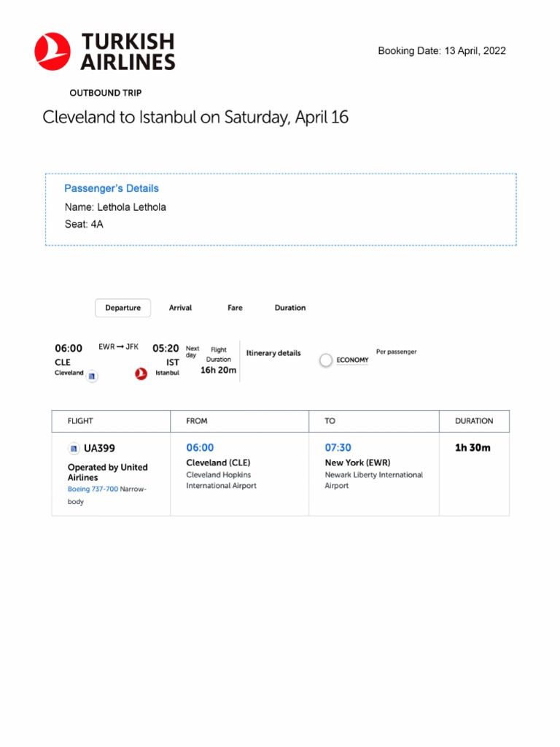The height and width of the screenshot is (747, 560).
Task: Open the Itinerary details link
Action: point(273,353)
